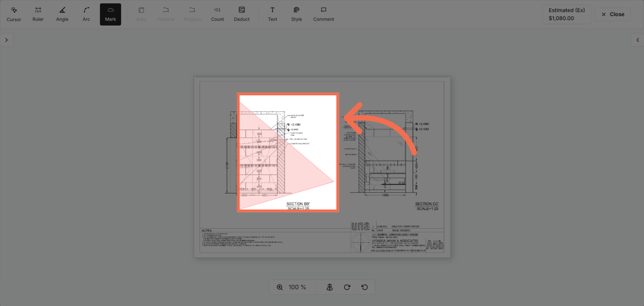Expand the left side panel
The height and width of the screenshot is (306, 644).
click(6, 40)
